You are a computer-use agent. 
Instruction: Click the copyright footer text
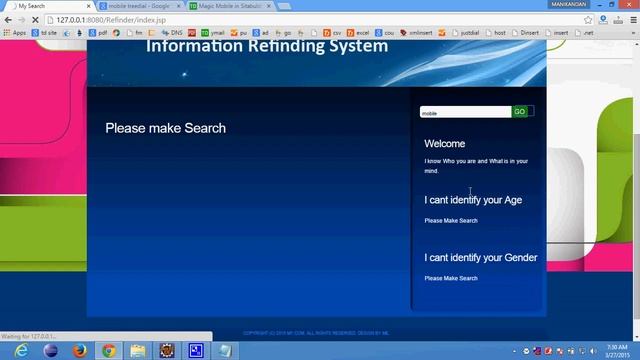coord(316,333)
